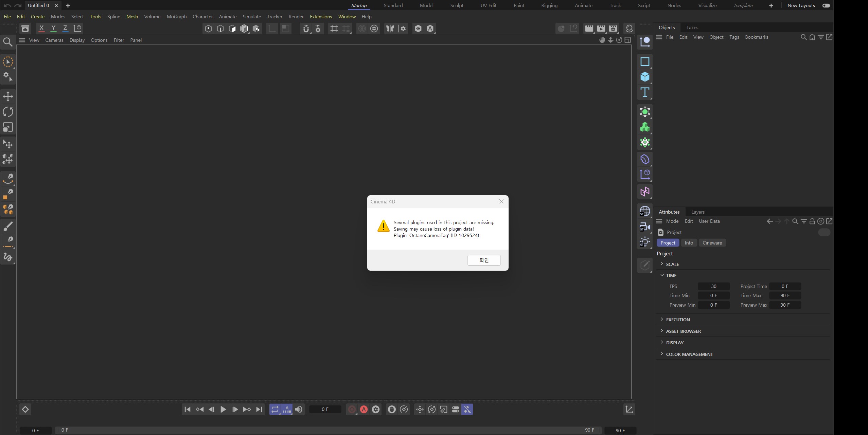This screenshot has width=868, height=435.
Task: Switch to Points mode icon
Action: [x=208, y=29]
